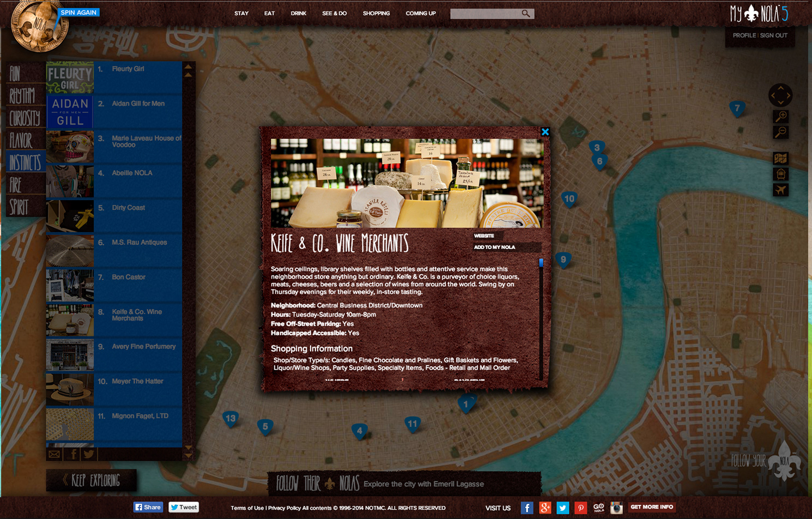Click the My NOLA 5 logo
This screenshot has width=812, height=519.
pyautogui.click(x=759, y=14)
